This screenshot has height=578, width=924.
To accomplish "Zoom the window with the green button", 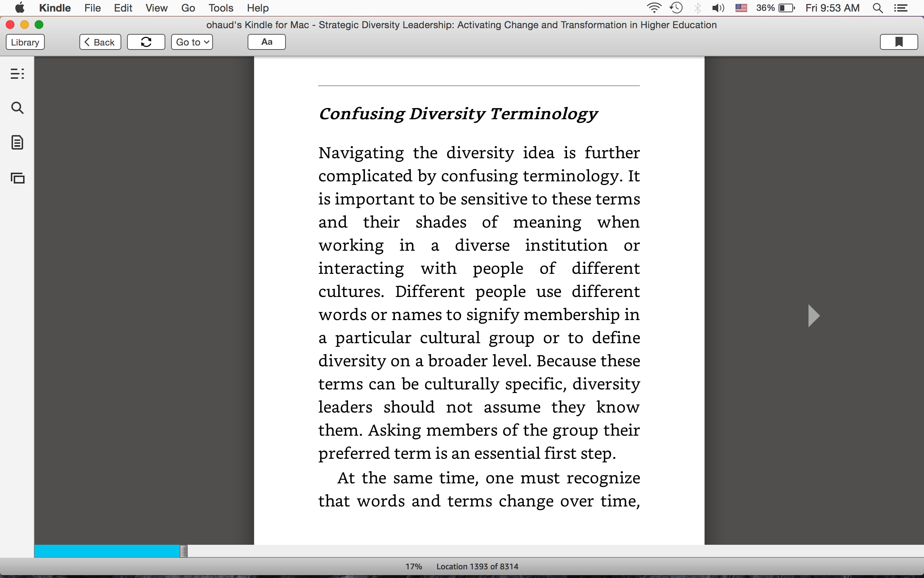I will (x=39, y=25).
